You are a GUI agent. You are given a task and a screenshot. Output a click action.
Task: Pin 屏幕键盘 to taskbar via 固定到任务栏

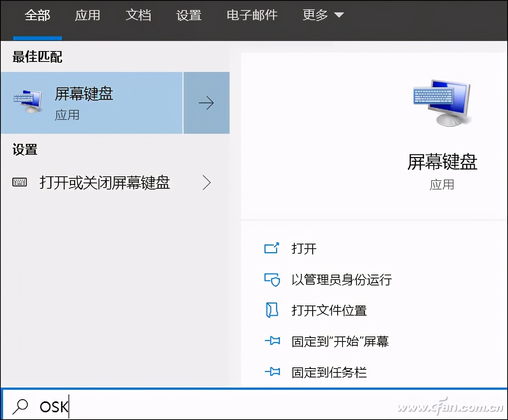click(x=328, y=371)
